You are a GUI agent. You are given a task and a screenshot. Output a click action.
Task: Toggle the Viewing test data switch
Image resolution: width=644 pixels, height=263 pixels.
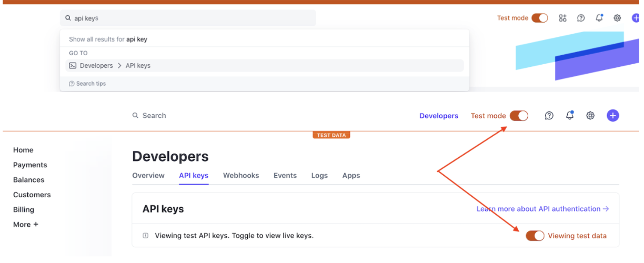[x=535, y=236]
